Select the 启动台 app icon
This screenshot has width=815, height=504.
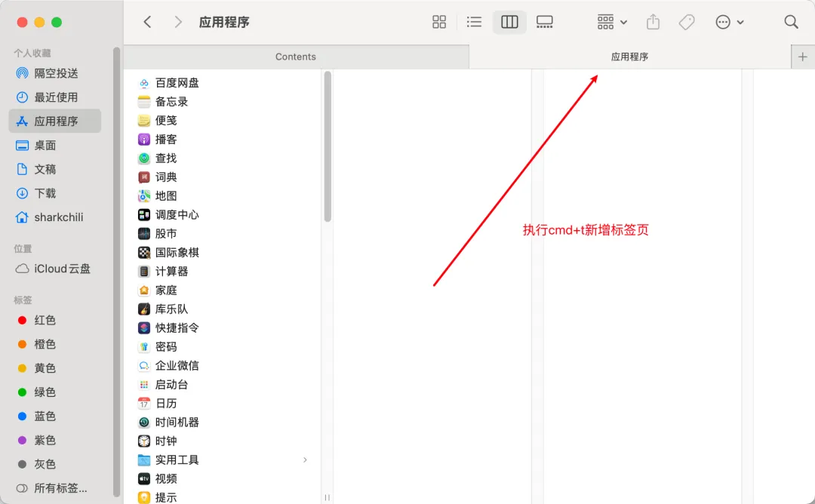144,385
